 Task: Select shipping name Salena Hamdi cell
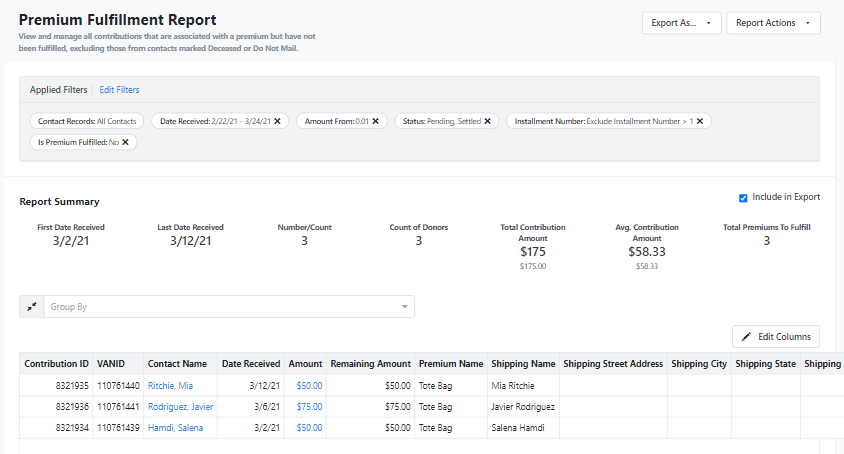coord(523,428)
